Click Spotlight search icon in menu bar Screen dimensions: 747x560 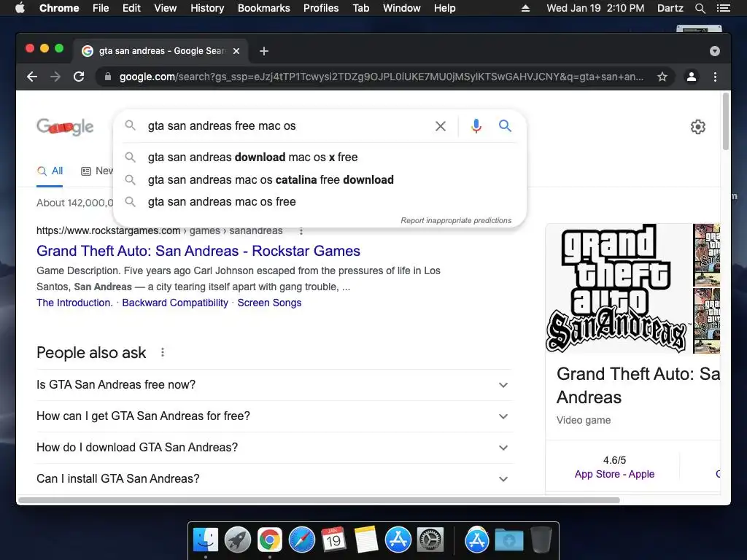tap(700, 8)
